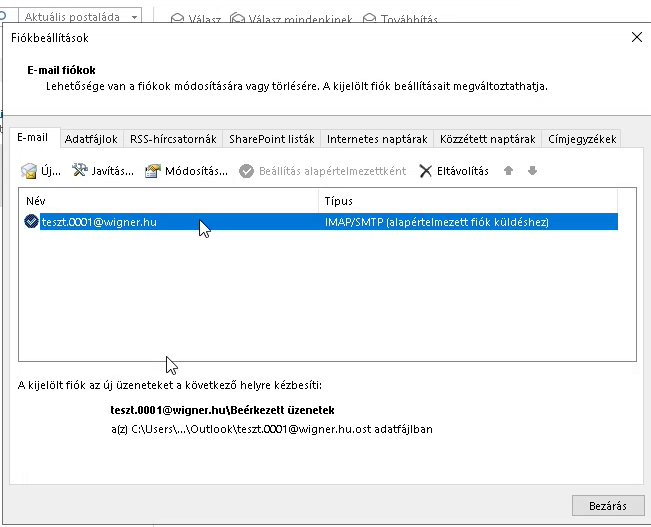Click the E-mail fiókok heading
This screenshot has width=651, height=527.
[61, 70]
